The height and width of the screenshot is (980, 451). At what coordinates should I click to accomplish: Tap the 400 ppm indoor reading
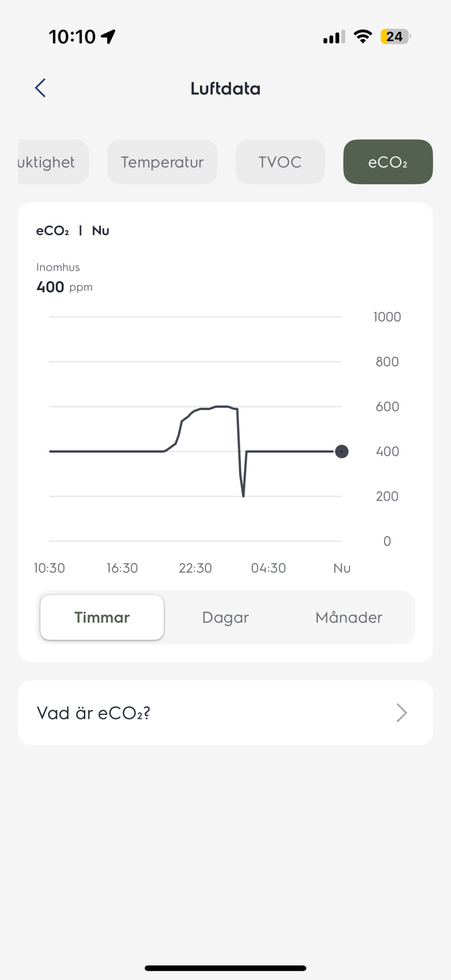pyautogui.click(x=64, y=287)
